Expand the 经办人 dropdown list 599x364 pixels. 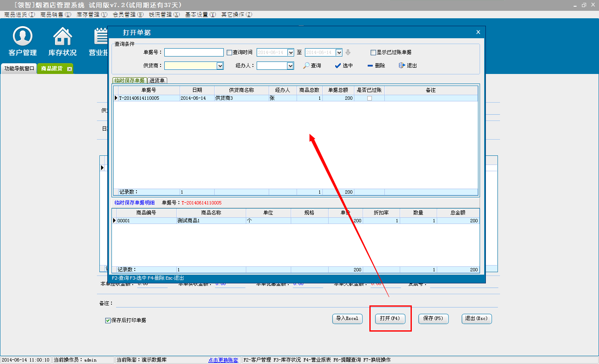(290, 66)
